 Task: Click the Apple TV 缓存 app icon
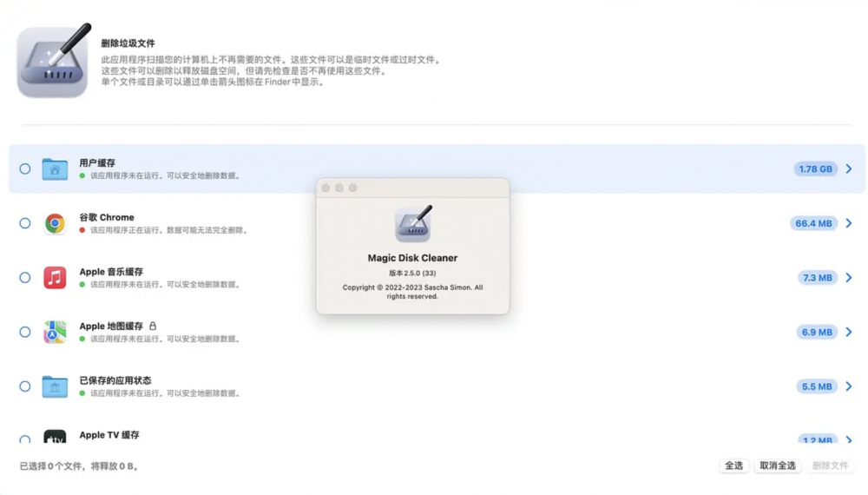point(55,436)
